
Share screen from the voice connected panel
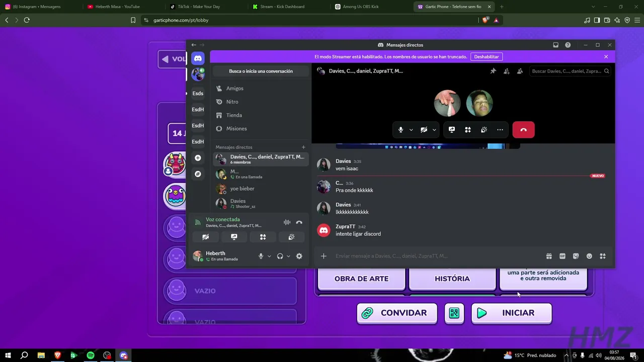[x=234, y=237]
